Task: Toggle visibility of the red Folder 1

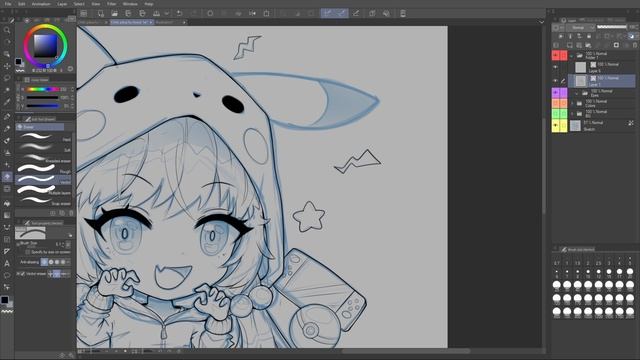Action: click(556, 56)
